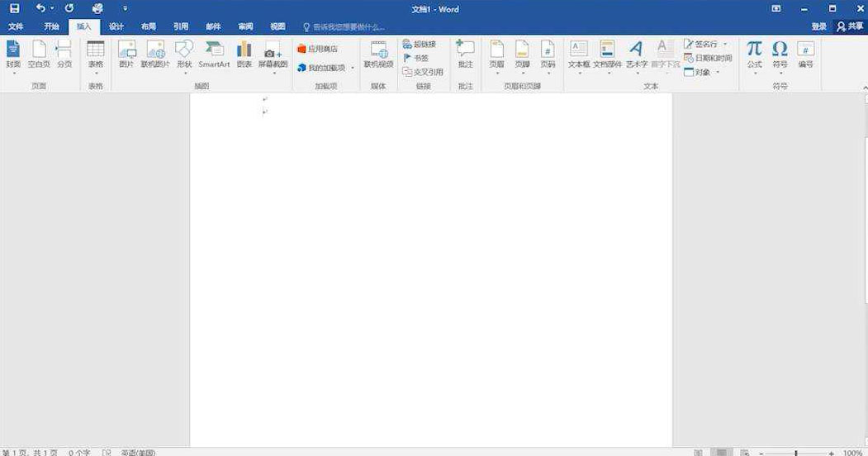This screenshot has width=868, height=456.
Task: Click the language indicator 英语(美国)
Action: pos(139,453)
